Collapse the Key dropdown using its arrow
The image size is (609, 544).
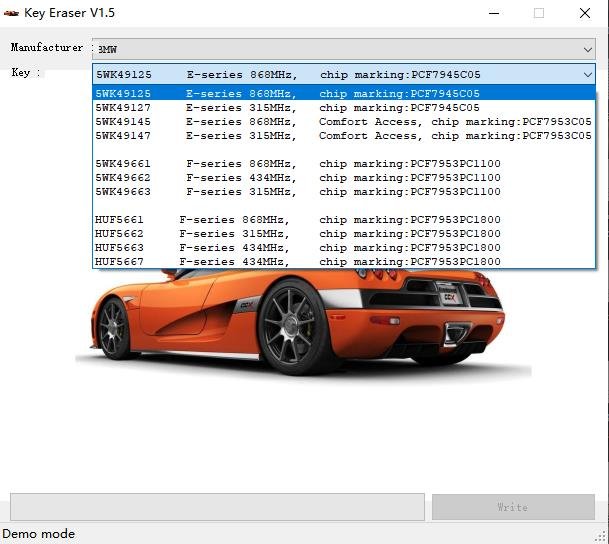586,75
